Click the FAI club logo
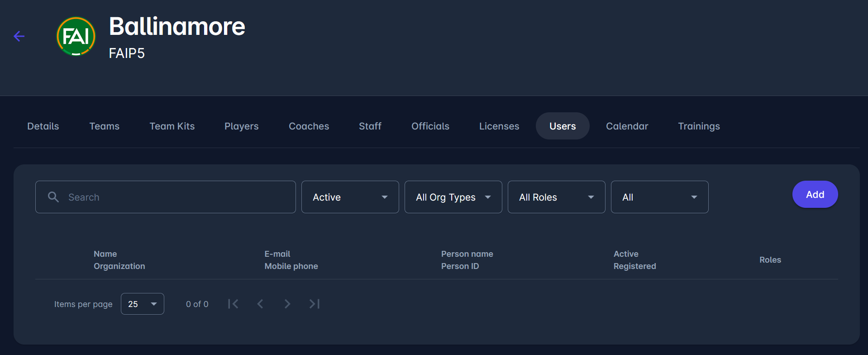The image size is (868, 355). [76, 36]
